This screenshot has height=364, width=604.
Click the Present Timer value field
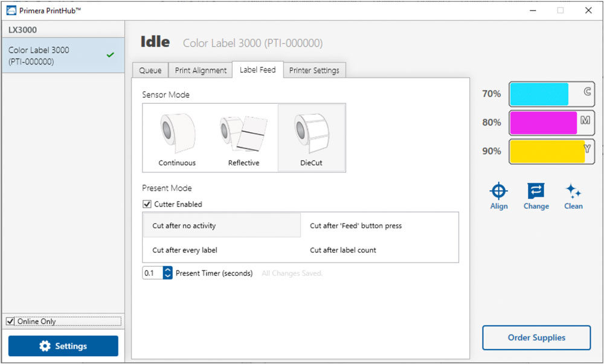tap(153, 273)
